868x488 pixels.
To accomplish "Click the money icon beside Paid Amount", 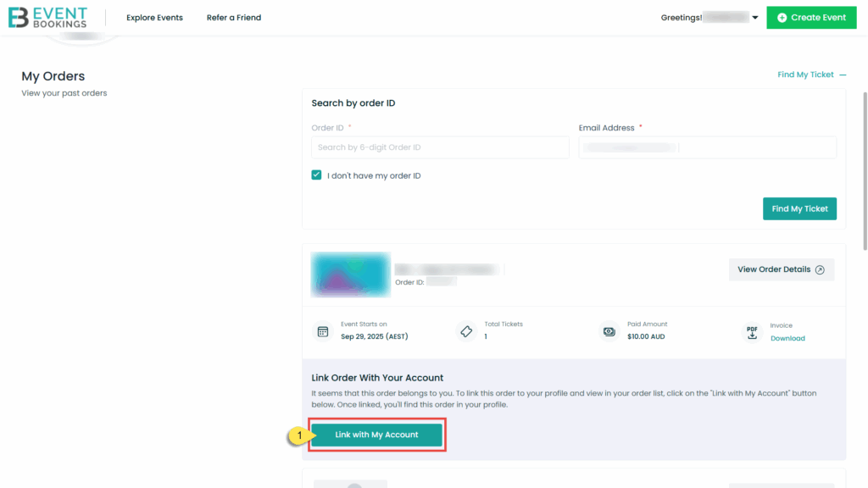I will (609, 331).
